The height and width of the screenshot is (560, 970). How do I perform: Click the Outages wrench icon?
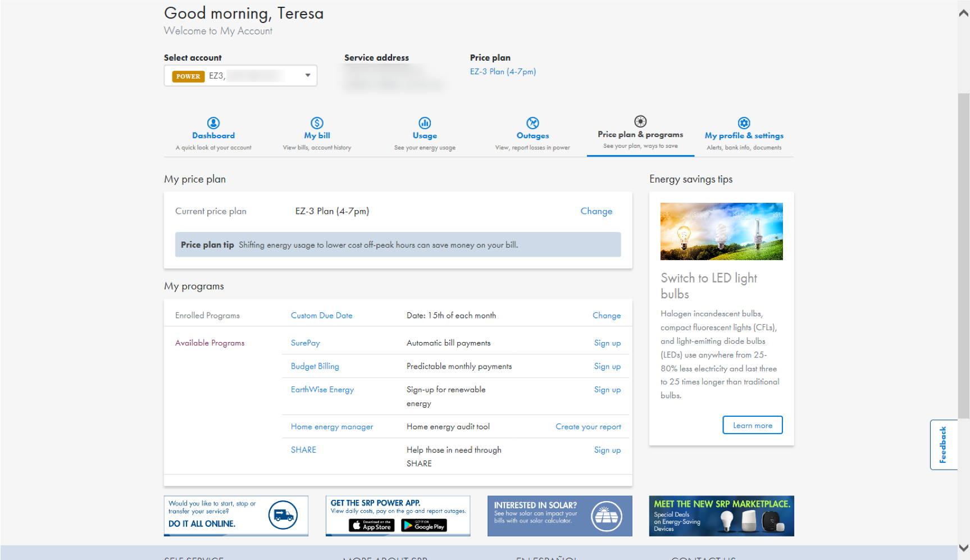(532, 122)
